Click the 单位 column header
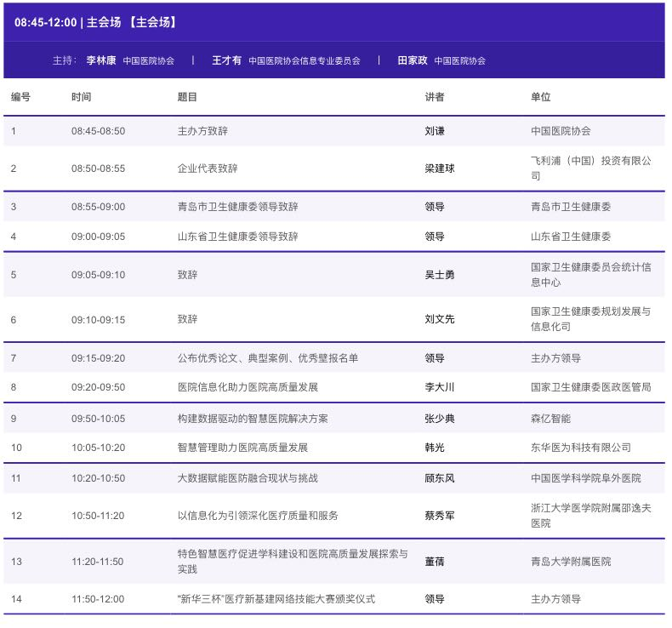This screenshot has height=628, width=672. [x=540, y=97]
